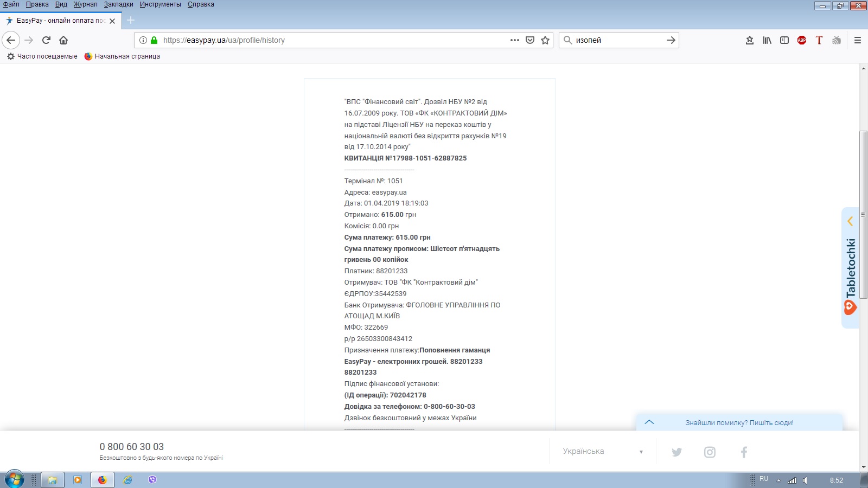Focus the search box with изопей

point(618,40)
